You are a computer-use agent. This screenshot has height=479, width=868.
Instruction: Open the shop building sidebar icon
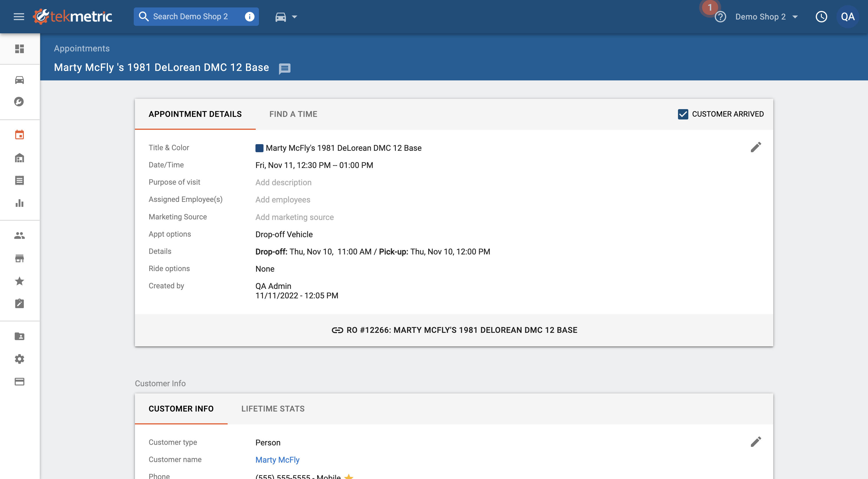[x=20, y=158]
